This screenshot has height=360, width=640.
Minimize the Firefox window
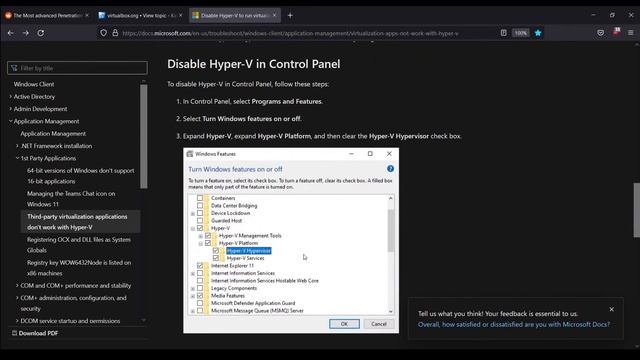[x=593, y=15]
